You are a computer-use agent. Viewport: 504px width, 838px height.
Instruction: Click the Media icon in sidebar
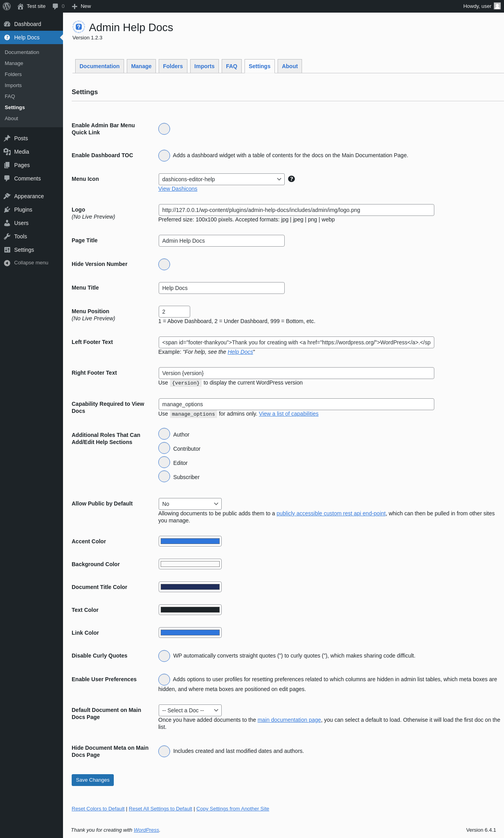pyautogui.click(x=7, y=152)
